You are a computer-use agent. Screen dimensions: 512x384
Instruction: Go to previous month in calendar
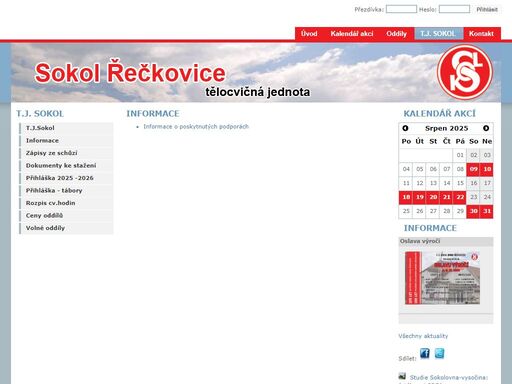[405, 128]
